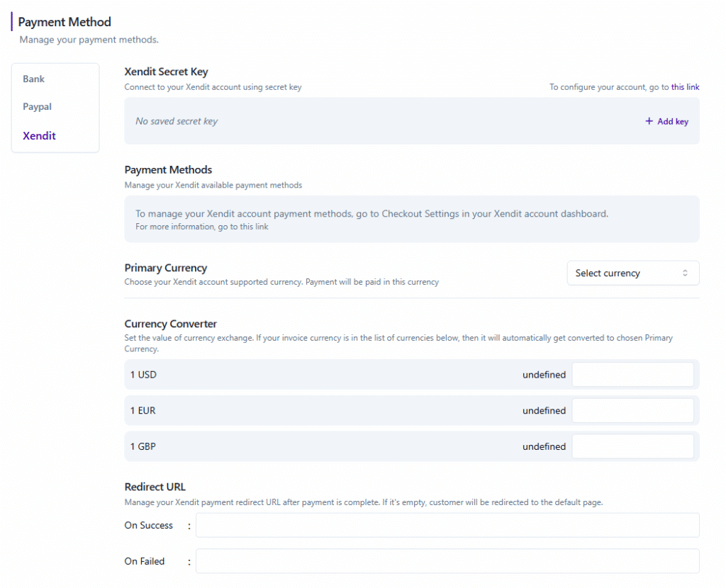The image size is (726, 588).
Task: Click 'Connect to your Xendit account' description
Action: pyautogui.click(x=213, y=87)
